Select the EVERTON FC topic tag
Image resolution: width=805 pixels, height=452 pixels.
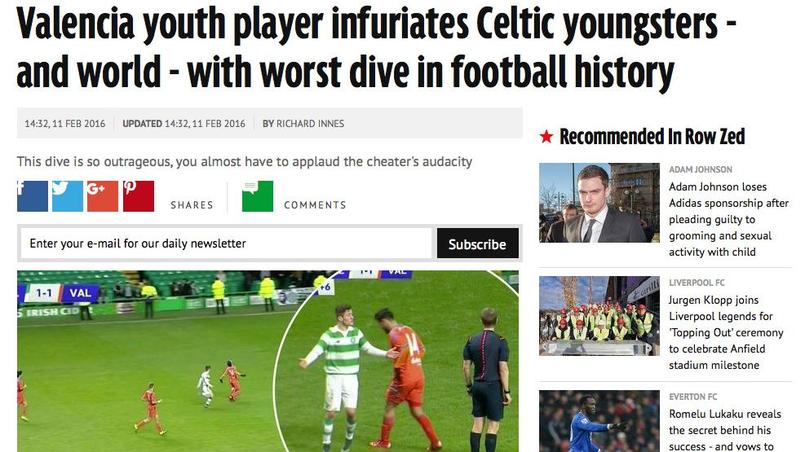(693, 397)
